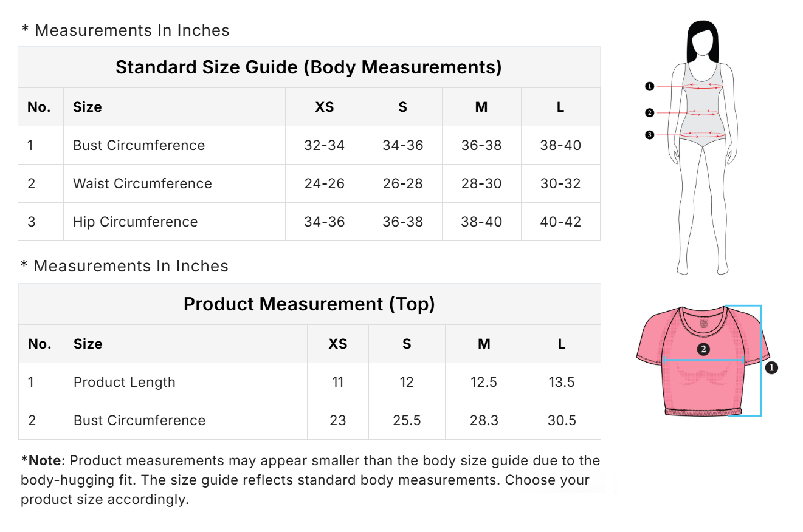Select the Product Measurement (Top) table title
803x532 pixels.
pos(309,304)
